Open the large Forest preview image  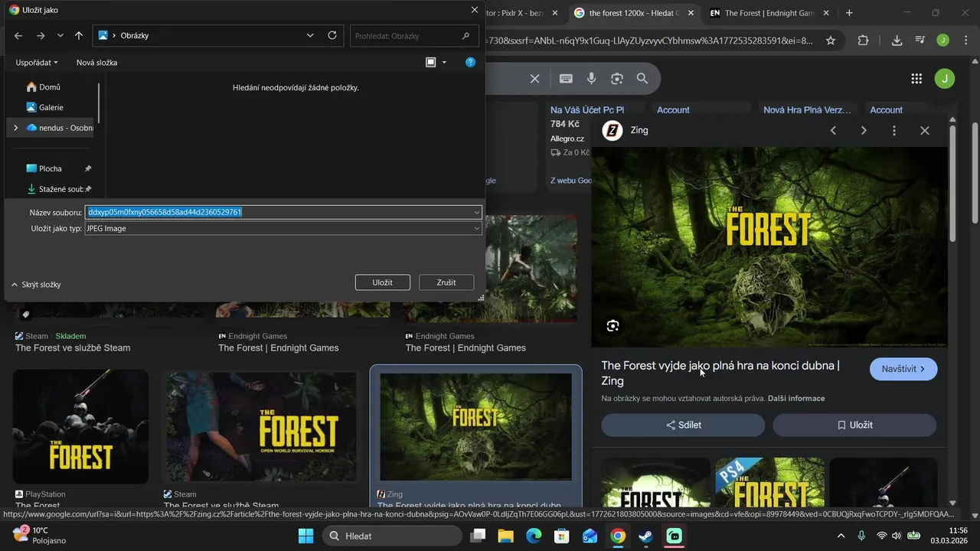(x=769, y=247)
